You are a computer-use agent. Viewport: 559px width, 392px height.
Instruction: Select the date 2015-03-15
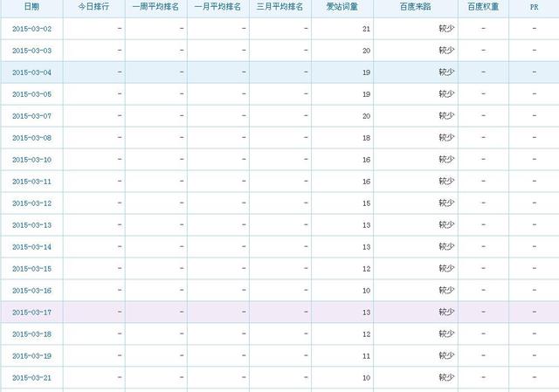click(31, 269)
